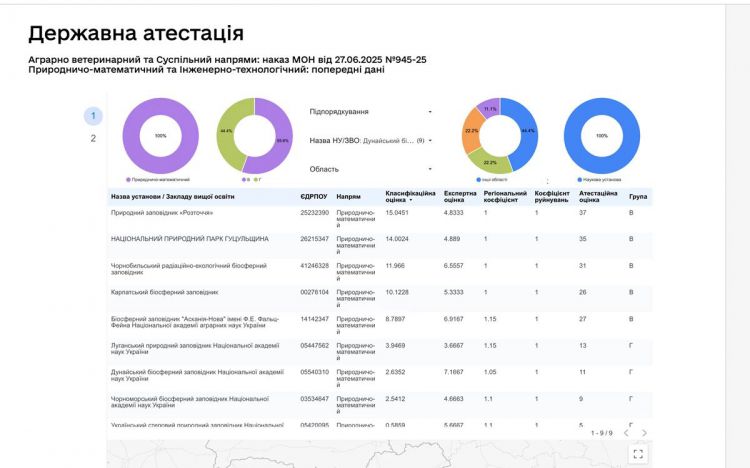Screen dimensions: 750x468
Task: Select page 1 of the report
Action: click(x=93, y=116)
